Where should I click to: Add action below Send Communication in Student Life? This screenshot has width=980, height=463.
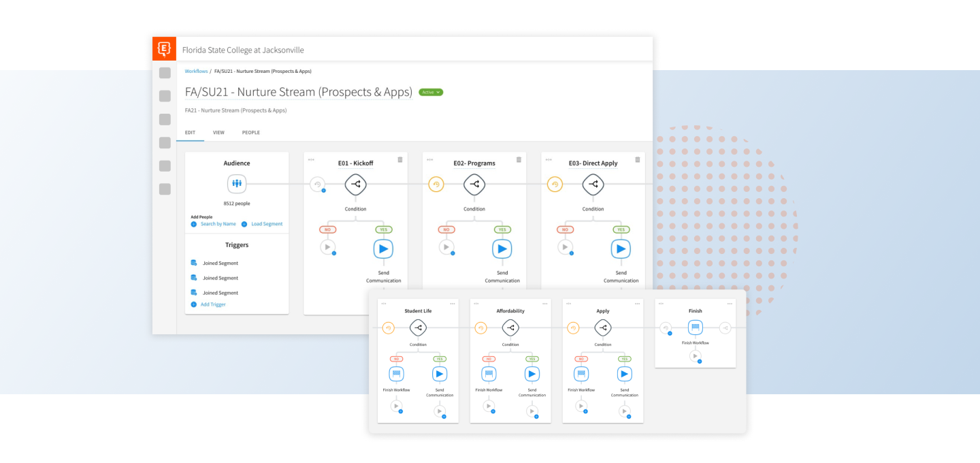(440, 411)
